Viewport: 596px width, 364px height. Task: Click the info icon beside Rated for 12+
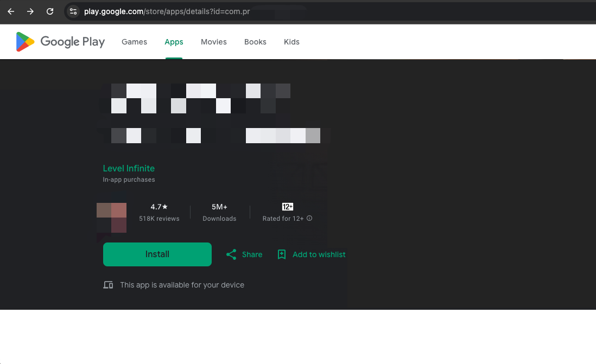[309, 219]
